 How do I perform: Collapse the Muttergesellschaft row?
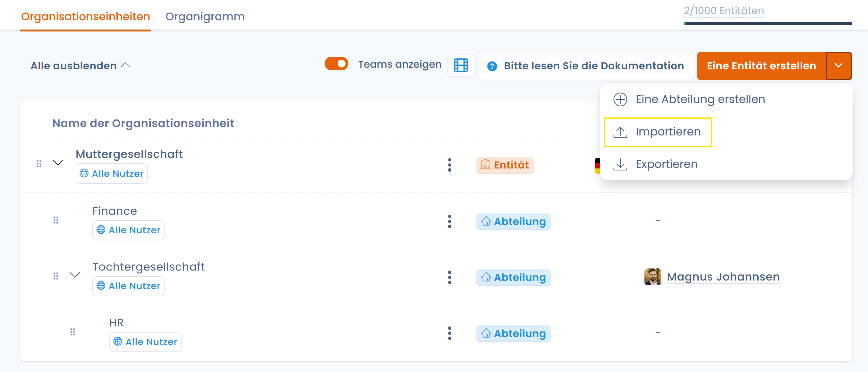(58, 163)
